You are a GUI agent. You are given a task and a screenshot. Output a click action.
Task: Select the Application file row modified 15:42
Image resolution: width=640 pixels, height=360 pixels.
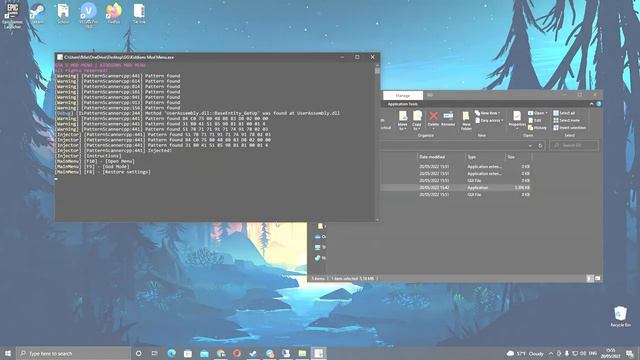pos(456,188)
